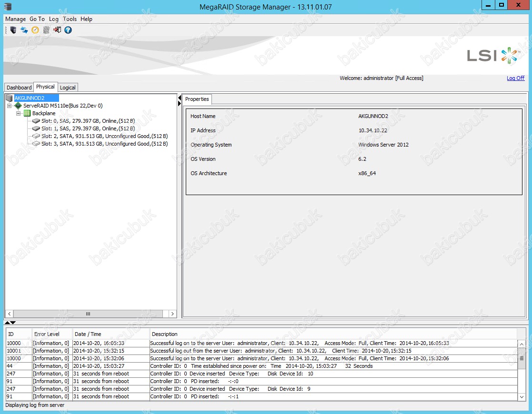Click the AKGUNNOD2 server icon in tree

[x=9, y=98]
